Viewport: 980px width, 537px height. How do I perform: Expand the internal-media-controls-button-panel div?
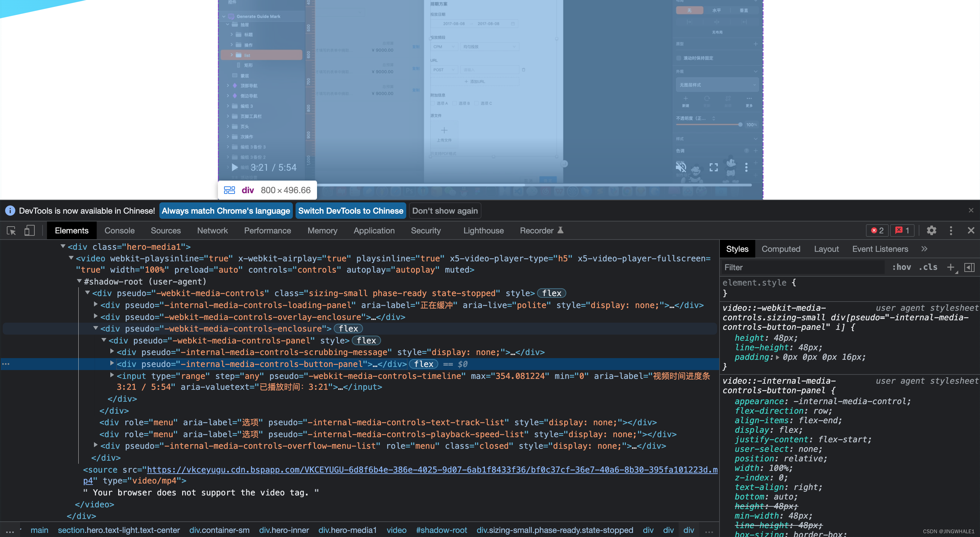tap(112, 364)
